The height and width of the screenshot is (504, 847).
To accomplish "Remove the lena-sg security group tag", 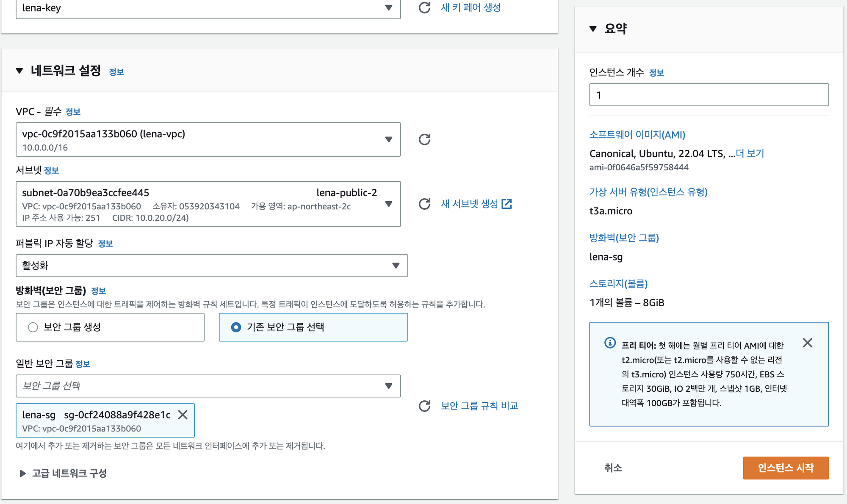I will [183, 415].
